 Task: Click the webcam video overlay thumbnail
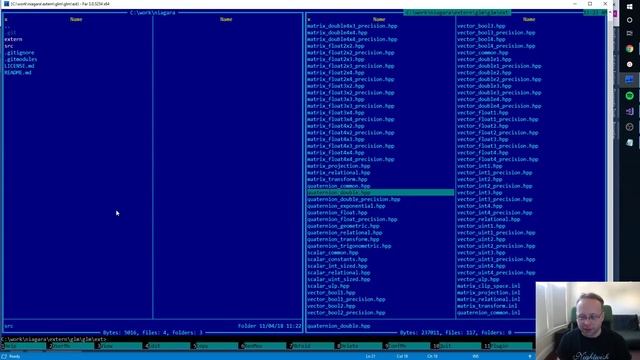coord(588,321)
